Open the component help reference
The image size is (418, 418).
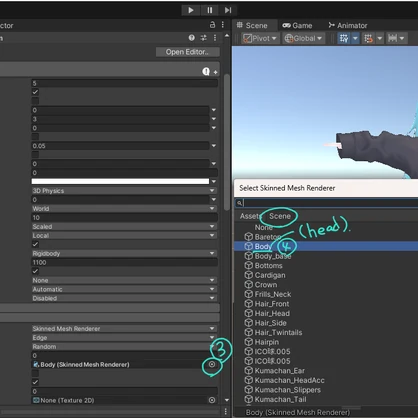pos(192,38)
